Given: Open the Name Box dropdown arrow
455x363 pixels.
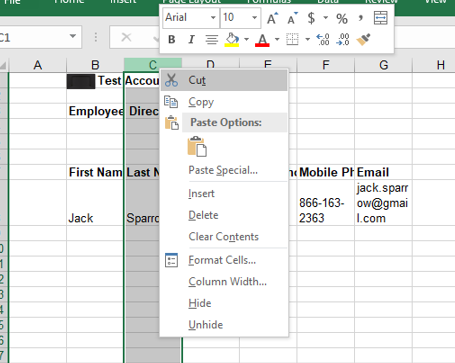Looking at the screenshot, I should tap(73, 36).
